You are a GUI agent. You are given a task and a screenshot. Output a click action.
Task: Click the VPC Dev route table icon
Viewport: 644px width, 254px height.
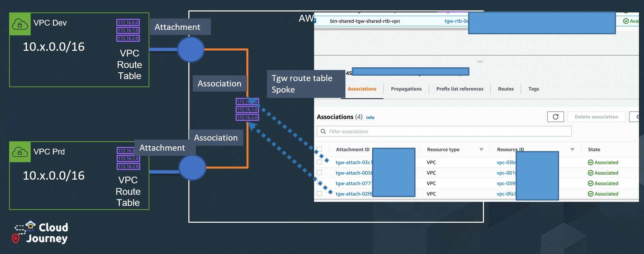[128, 30]
